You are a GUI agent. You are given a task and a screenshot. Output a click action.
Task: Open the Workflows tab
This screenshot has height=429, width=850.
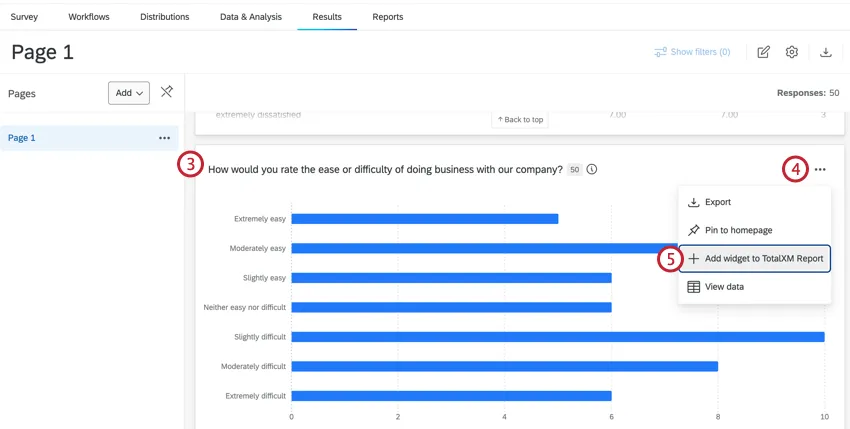click(89, 17)
